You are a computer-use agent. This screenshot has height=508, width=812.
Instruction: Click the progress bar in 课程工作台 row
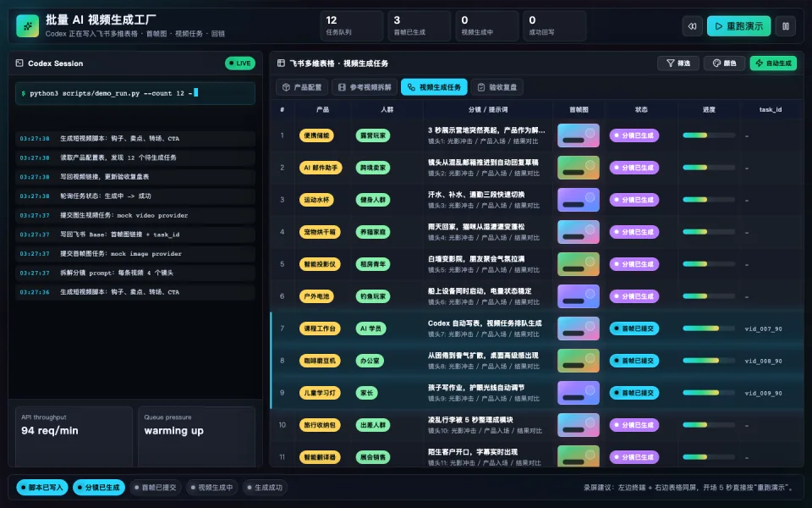[x=709, y=329]
